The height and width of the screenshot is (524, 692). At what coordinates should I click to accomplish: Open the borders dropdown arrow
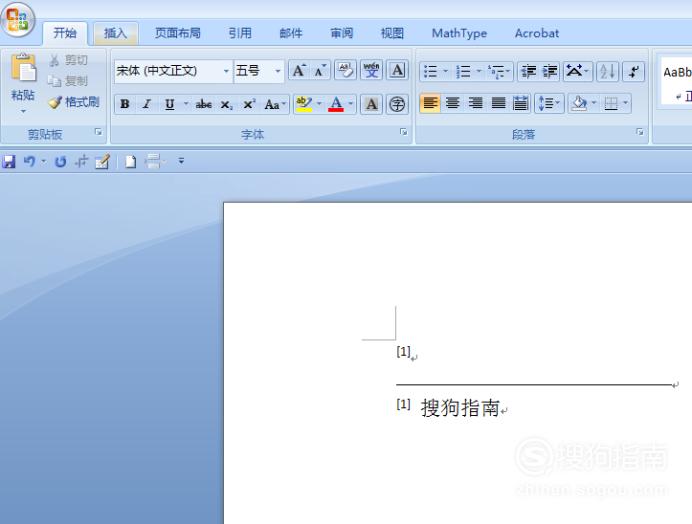click(x=625, y=104)
